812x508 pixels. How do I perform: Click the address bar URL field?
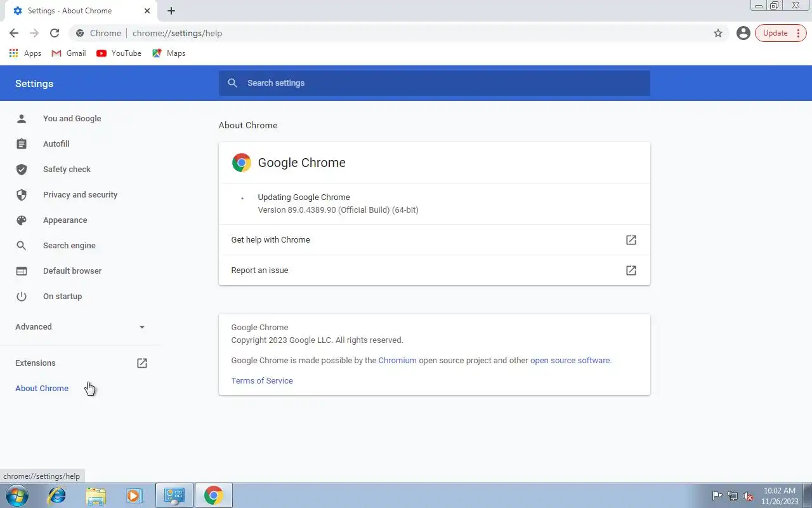tap(400, 33)
